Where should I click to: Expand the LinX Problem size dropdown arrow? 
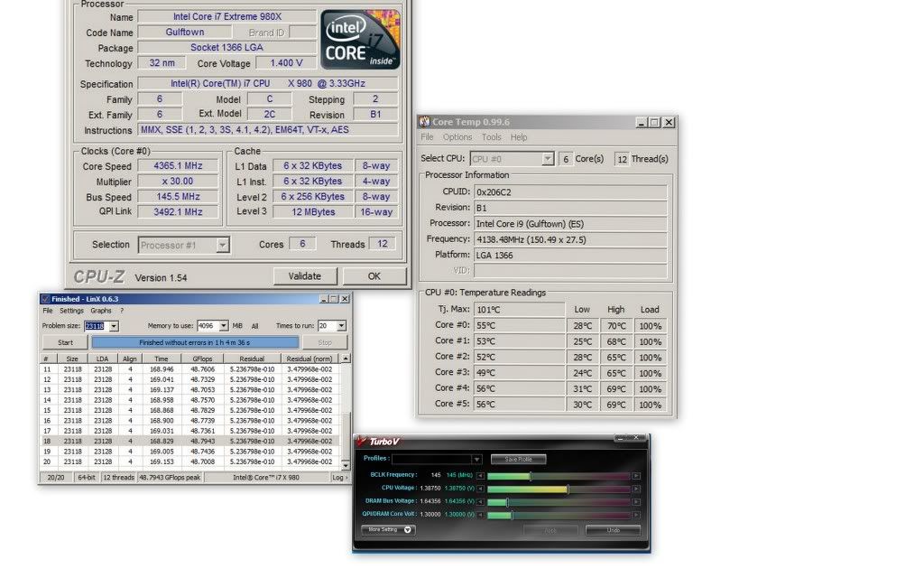pos(114,326)
